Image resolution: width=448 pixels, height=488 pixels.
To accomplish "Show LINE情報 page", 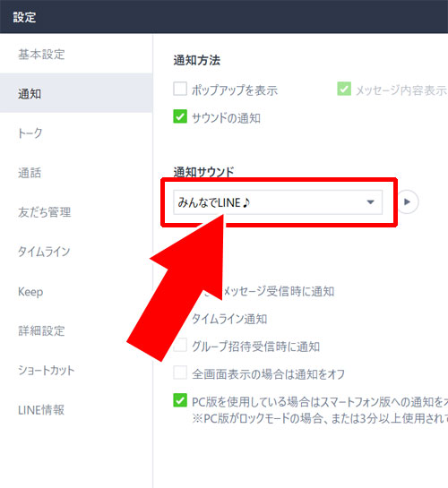I will tap(41, 410).
